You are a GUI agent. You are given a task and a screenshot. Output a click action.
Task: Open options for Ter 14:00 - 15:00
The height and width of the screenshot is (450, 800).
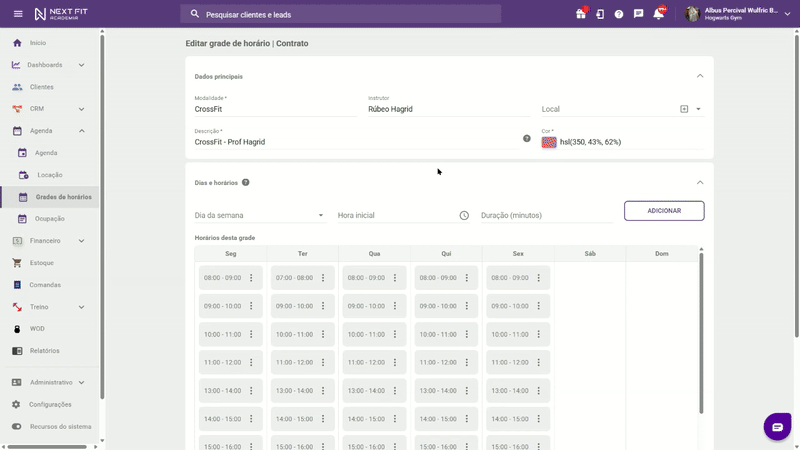click(323, 419)
